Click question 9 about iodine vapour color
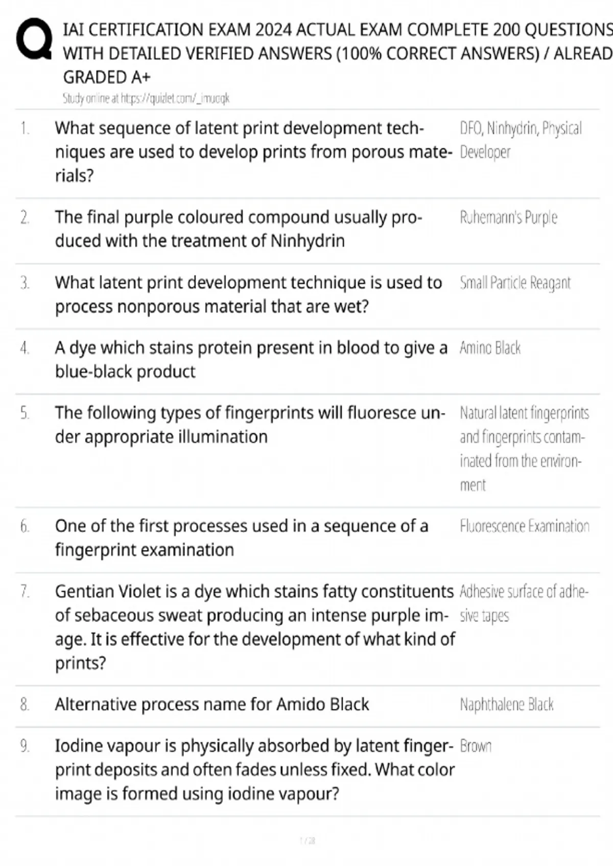The height and width of the screenshot is (868, 613). [254, 770]
